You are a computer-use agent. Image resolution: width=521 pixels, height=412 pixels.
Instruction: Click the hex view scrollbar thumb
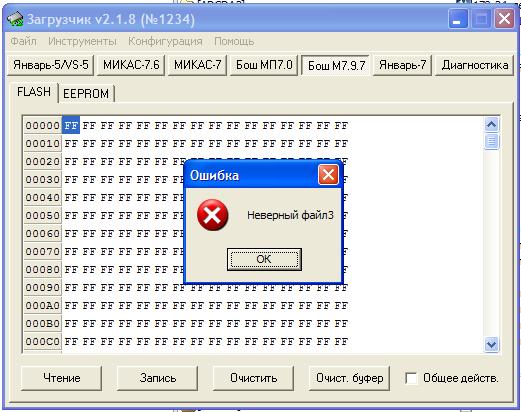tap(491, 141)
